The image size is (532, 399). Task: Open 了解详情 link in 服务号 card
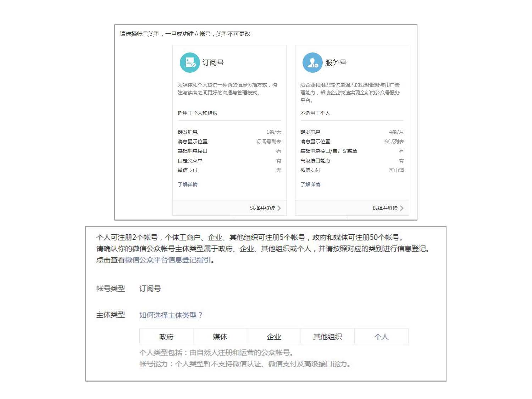[x=310, y=184]
